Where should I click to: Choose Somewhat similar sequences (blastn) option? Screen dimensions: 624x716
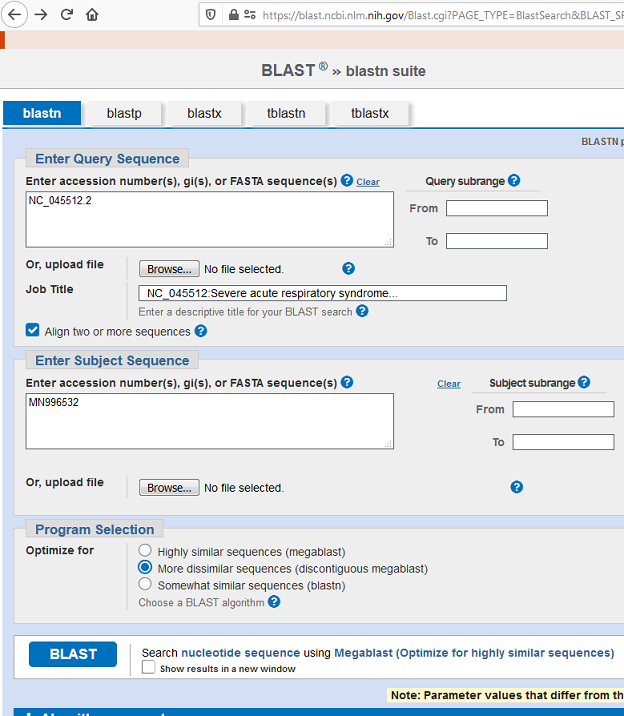tap(145, 585)
